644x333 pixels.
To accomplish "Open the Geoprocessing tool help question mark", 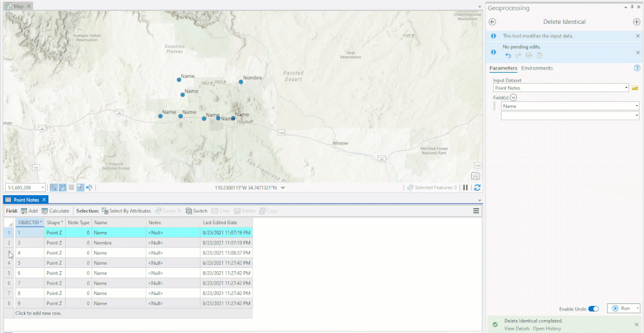I will pyautogui.click(x=637, y=68).
